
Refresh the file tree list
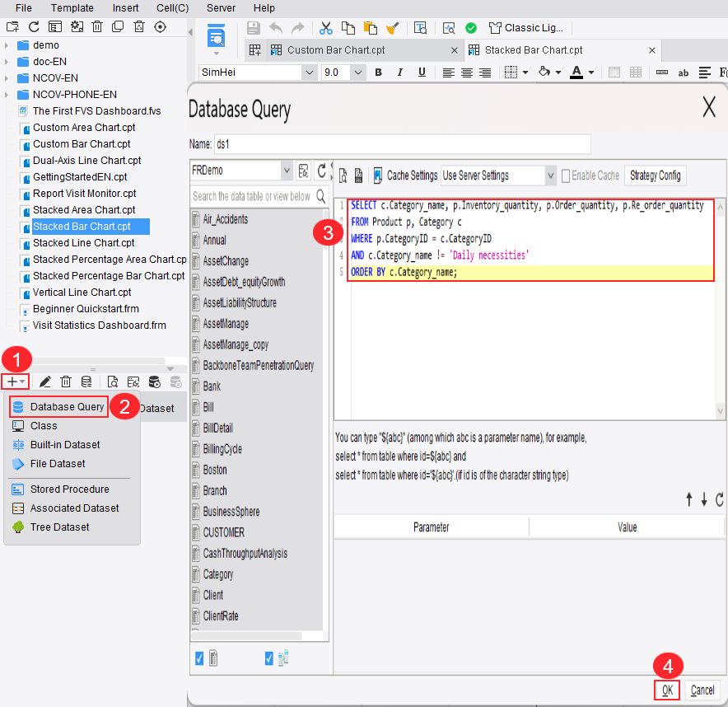pyautogui.click(x=34, y=27)
